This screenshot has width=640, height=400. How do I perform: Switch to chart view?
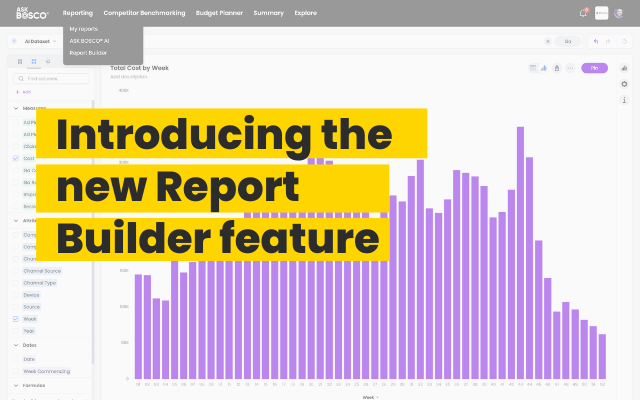tap(544, 68)
